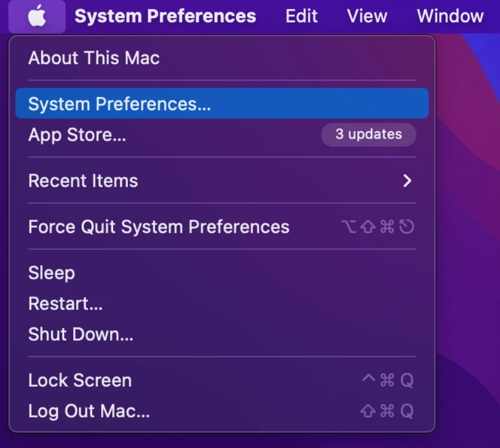The width and height of the screenshot is (500, 448).
Task: Click the Apple logo menu icon
Action: pyautogui.click(x=37, y=16)
